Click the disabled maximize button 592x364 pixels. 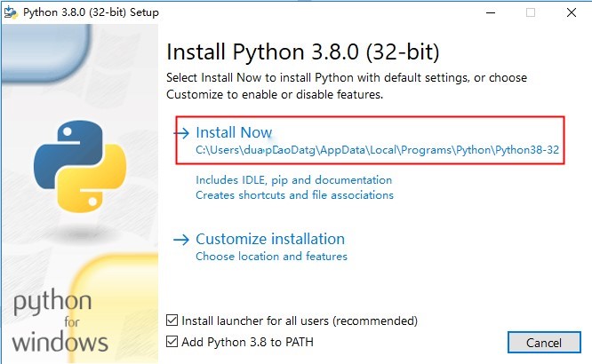[x=531, y=12]
